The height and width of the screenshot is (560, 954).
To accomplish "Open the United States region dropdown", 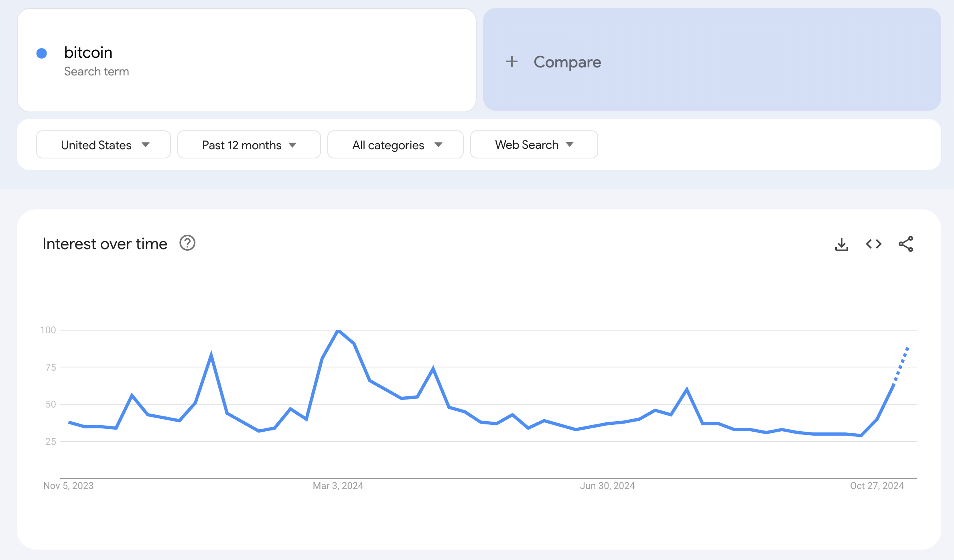I will 104,145.
